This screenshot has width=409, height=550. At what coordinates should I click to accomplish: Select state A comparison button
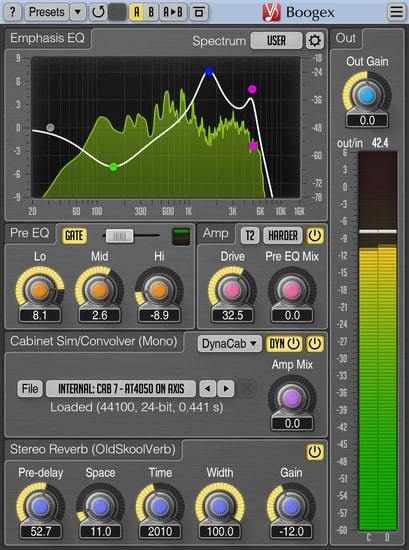click(136, 12)
